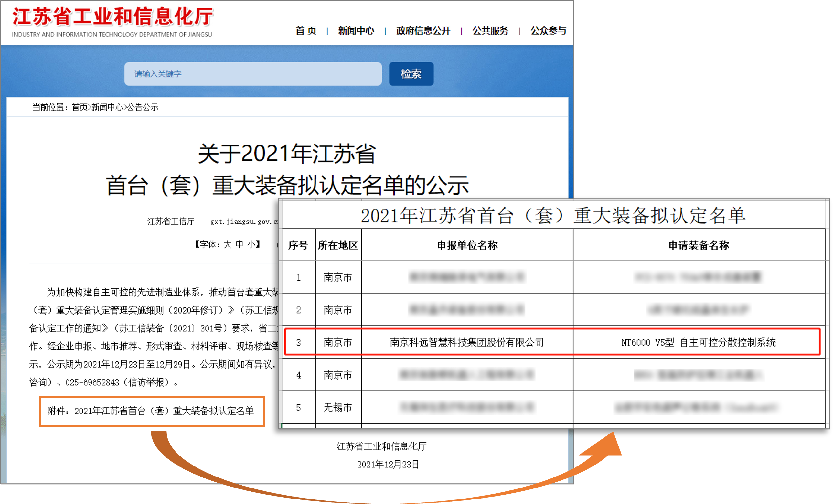The height and width of the screenshot is (504, 833).
Task: Click the 首页 breadcrumb link
Action: point(80,107)
